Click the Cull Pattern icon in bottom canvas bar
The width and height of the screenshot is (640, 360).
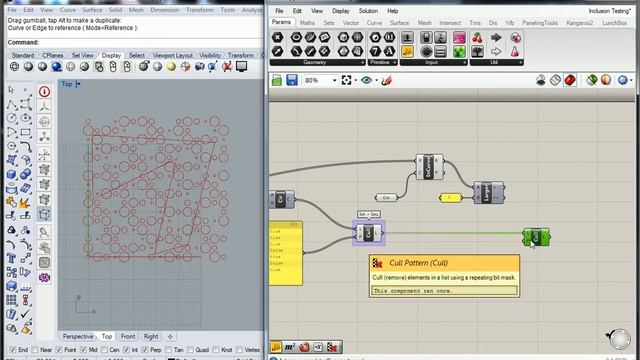pos(332,347)
